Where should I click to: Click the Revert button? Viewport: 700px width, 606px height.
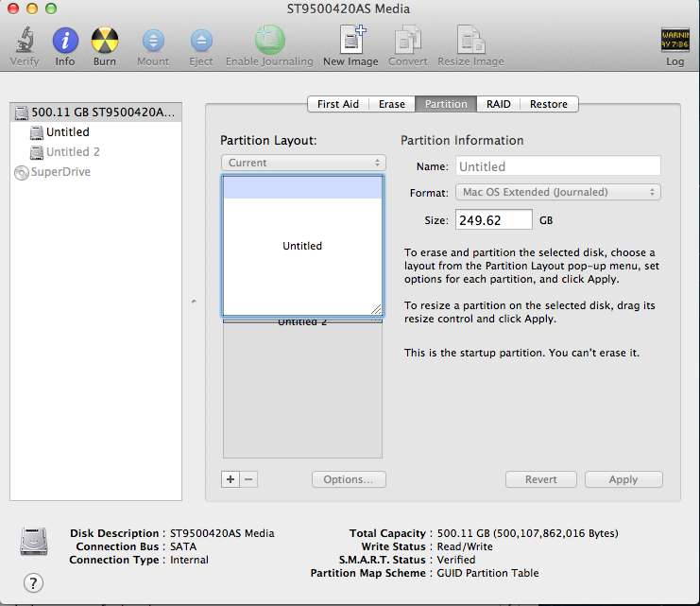coord(541,479)
